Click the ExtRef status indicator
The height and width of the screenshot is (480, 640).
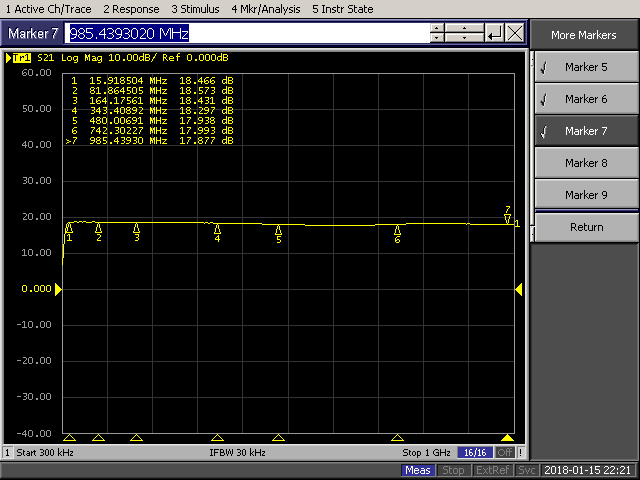tap(492, 470)
